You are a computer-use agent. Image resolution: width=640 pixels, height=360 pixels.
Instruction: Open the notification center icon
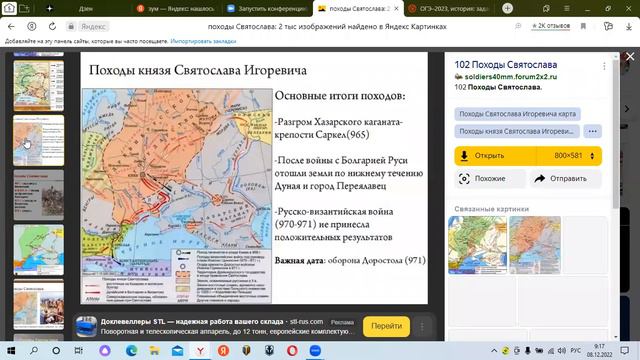(625, 351)
